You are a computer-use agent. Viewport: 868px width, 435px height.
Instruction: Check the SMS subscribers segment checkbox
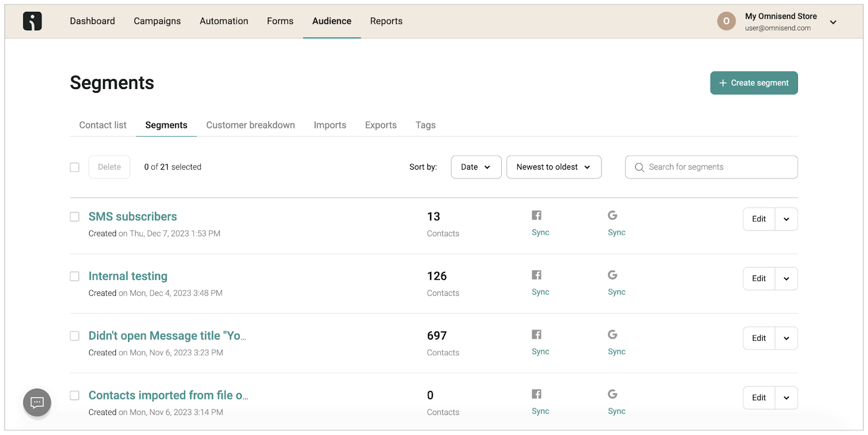(x=75, y=217)
